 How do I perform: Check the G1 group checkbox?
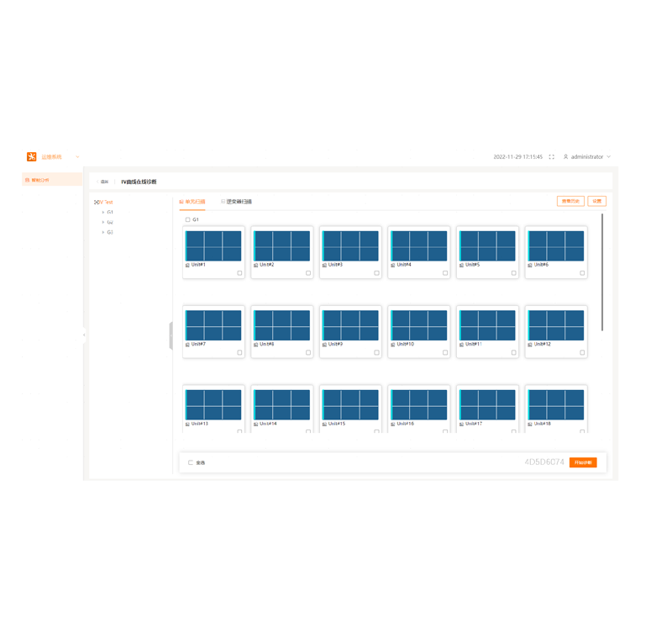(x=188, y=219)
